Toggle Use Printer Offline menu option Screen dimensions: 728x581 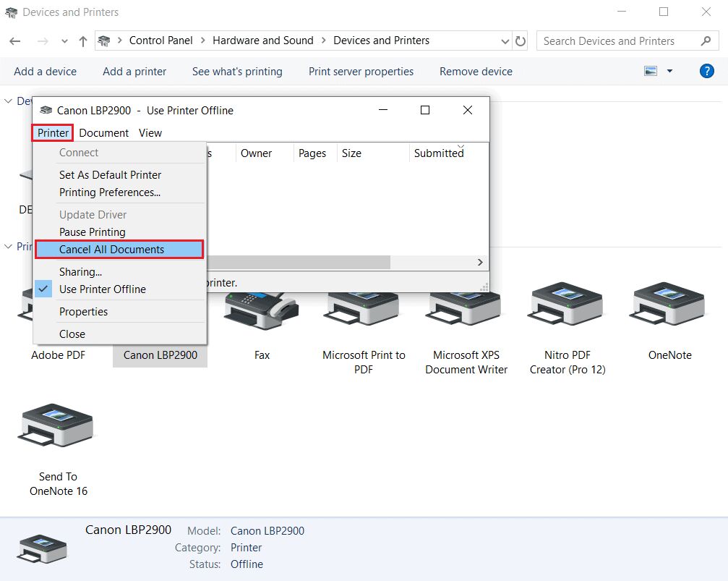click(x=103, y=289)
